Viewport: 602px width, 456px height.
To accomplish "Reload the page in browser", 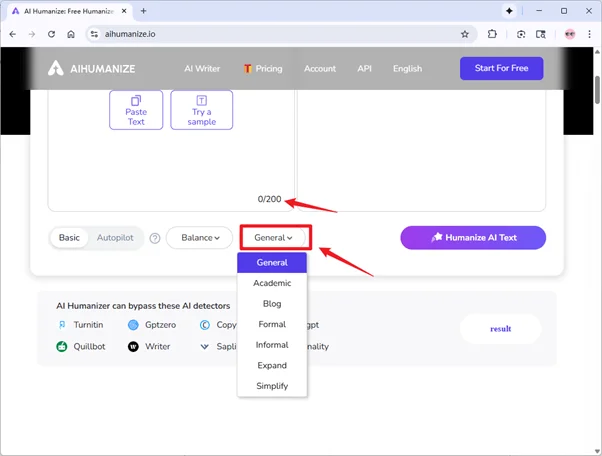I will coord(51,33).
